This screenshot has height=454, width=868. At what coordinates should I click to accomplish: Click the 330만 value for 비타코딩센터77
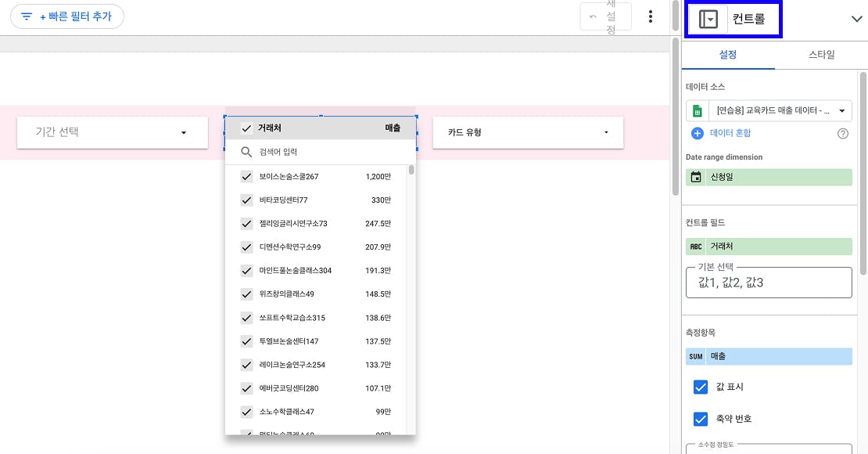381,200
